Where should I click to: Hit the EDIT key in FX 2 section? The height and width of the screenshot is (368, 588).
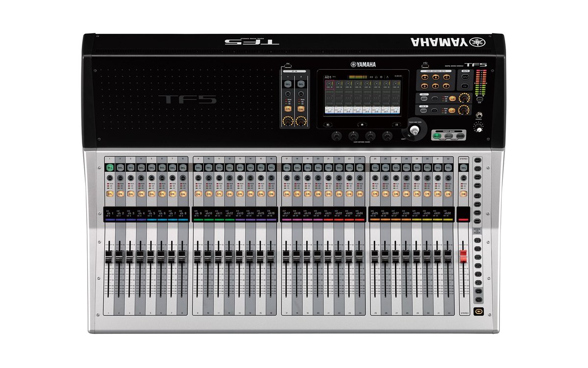point(423,110)
